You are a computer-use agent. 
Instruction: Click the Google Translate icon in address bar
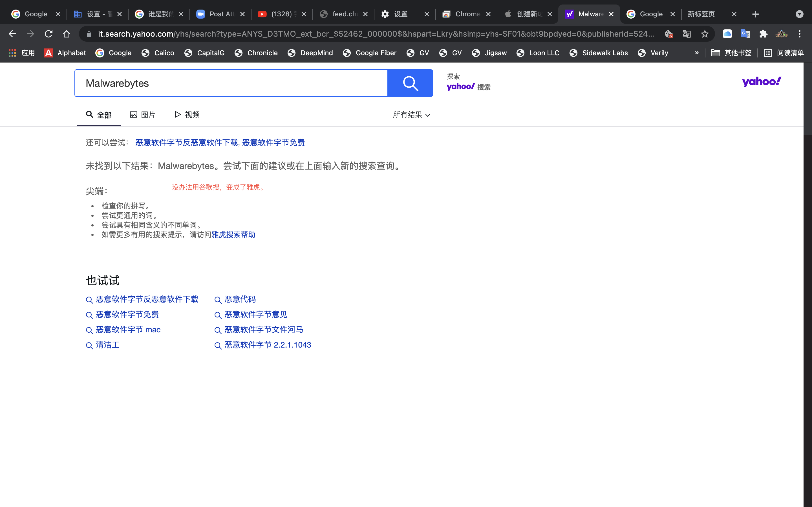tap(687, 34)
